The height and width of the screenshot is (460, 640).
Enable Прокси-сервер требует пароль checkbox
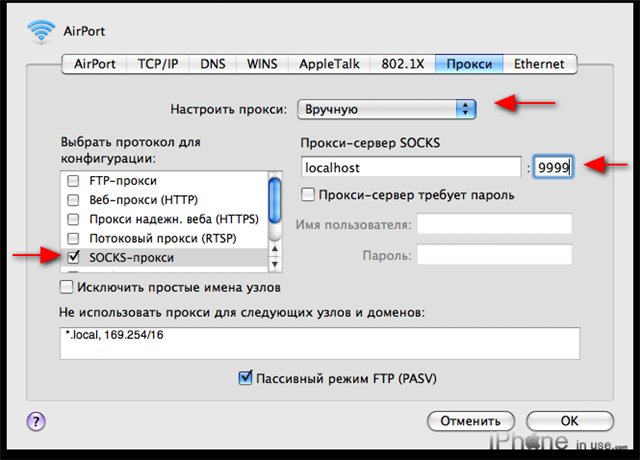click(x=308, y=195)
